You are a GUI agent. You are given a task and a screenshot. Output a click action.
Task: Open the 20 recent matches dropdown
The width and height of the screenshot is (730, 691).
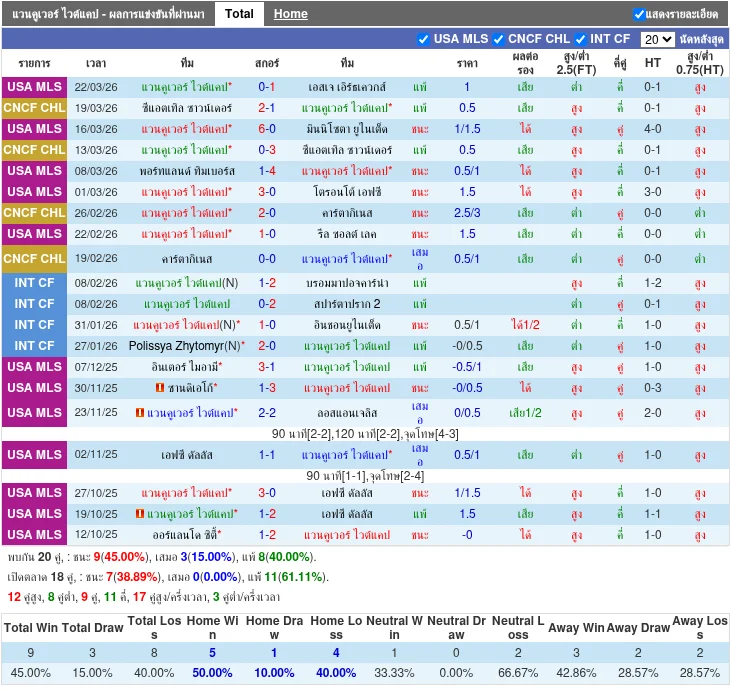[x=657, y=39]
